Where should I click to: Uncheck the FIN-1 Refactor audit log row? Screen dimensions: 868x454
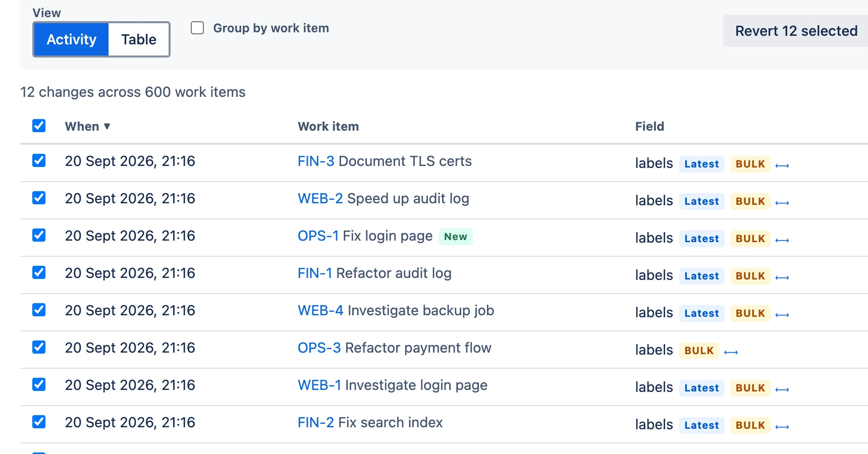pos(39,272)
